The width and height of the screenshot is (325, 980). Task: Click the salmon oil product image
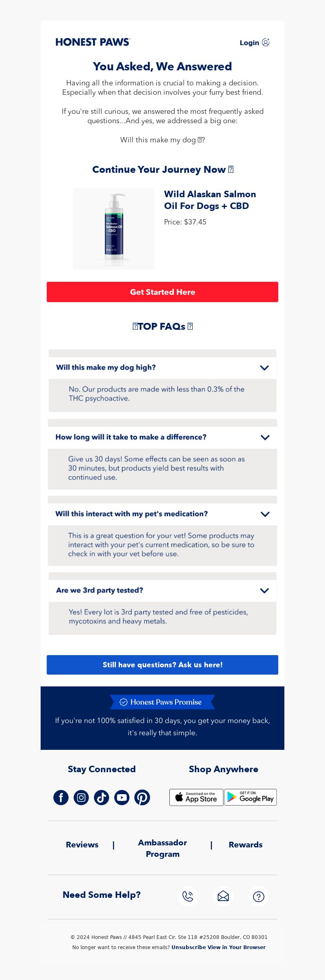coord(114,229)
